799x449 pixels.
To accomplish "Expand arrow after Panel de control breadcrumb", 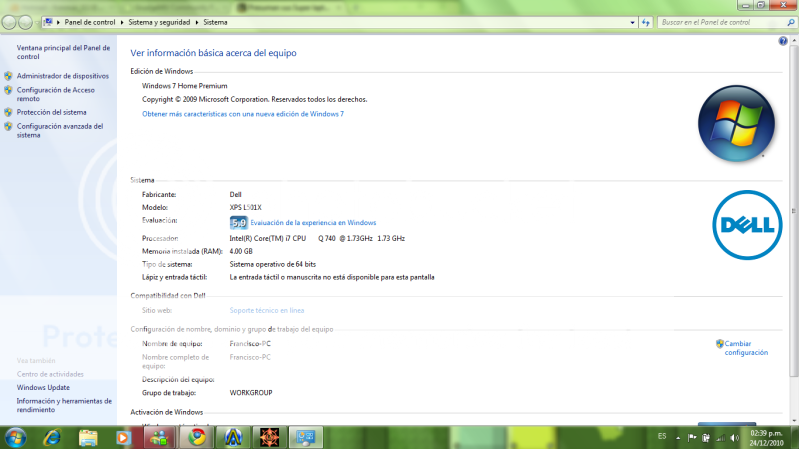I will tap(122, 22).
